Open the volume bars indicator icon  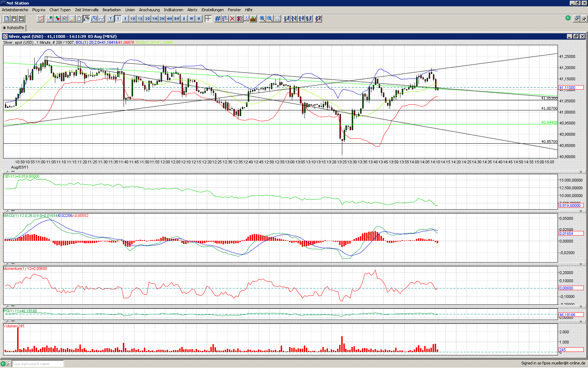[x=253, y=19]
